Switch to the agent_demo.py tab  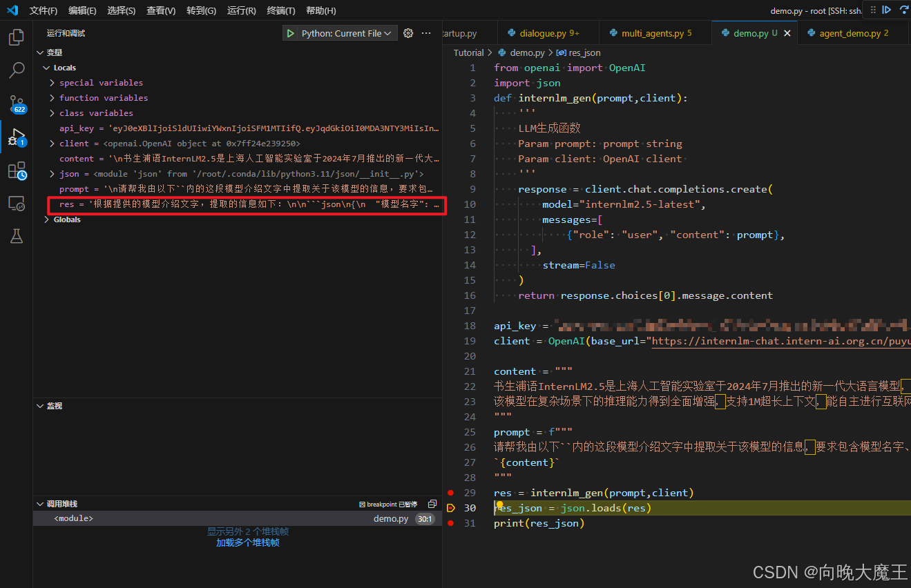click(853, 33)
